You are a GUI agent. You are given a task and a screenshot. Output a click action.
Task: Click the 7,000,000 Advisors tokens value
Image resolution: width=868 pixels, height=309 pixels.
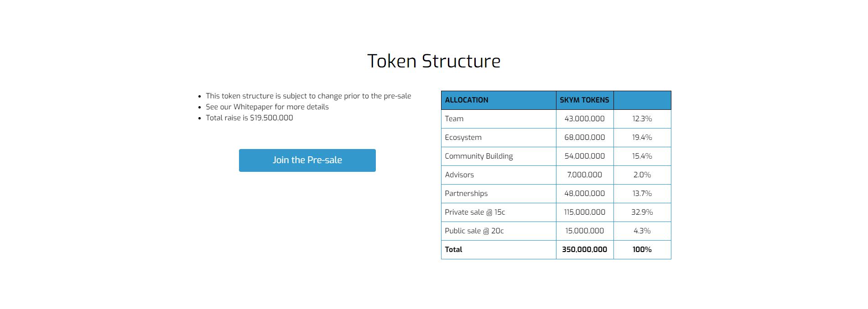pyautogui.click(x=585, y=175)
